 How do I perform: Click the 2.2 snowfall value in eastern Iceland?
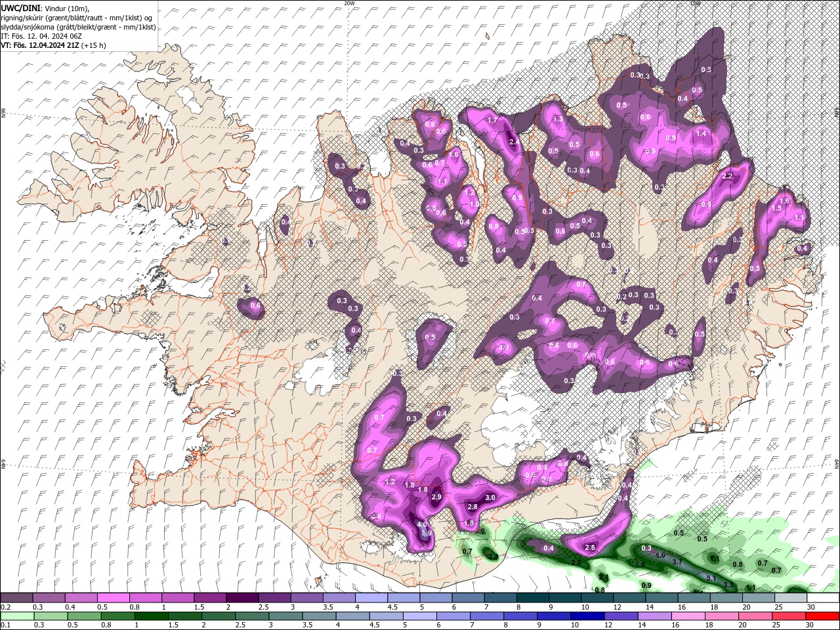point(727,176)
